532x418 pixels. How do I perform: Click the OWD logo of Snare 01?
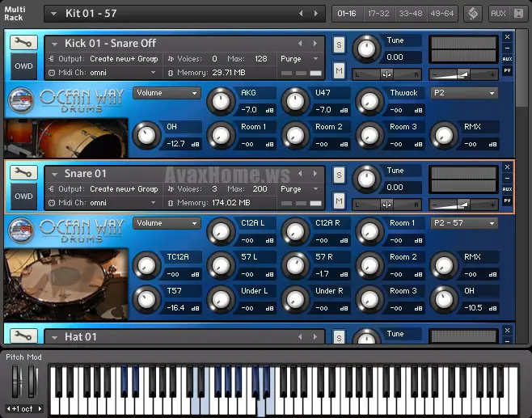tap(23, 196)
